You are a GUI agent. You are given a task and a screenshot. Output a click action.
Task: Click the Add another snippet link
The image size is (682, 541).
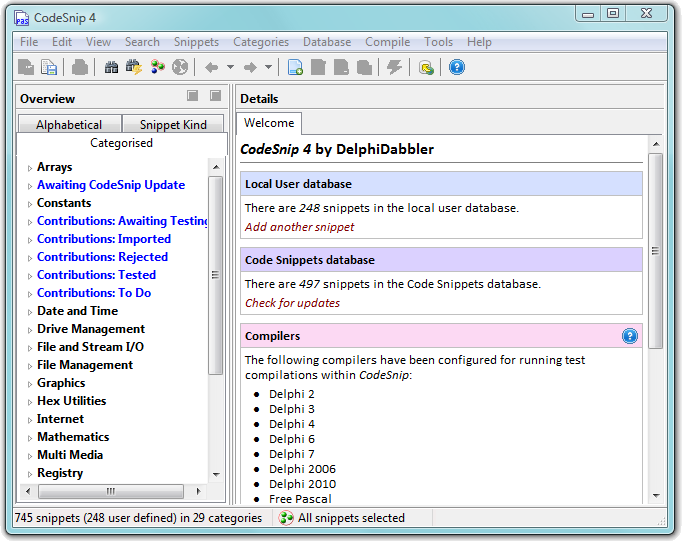click(x=299, y=227)
